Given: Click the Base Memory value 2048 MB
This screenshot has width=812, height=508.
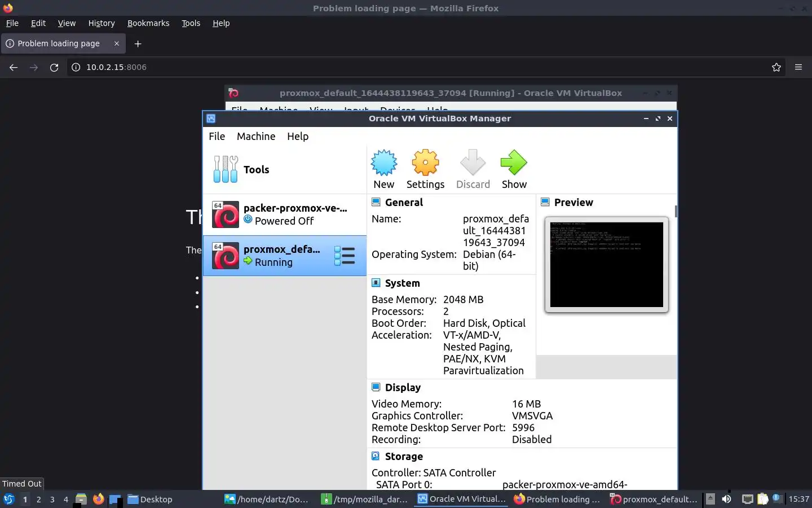Looking at the screenshot, I should pos(464,299).
